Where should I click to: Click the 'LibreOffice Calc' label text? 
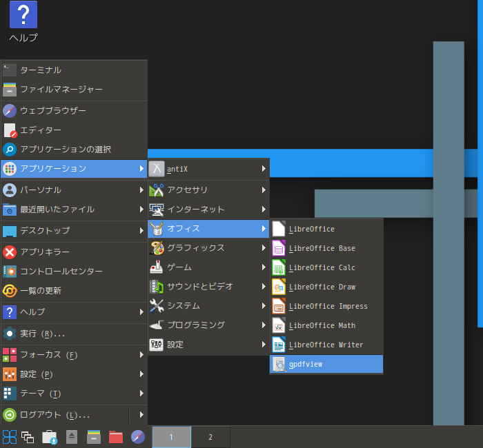coord(322,267)
